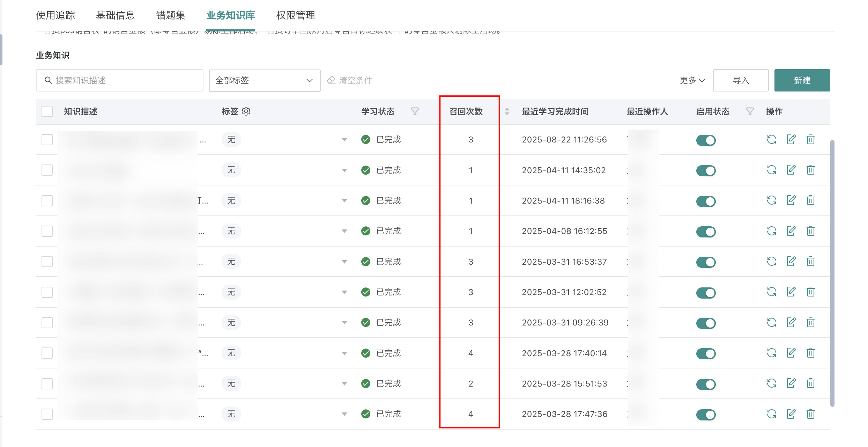
Task: Click the 导入 button
Action: 741,80
